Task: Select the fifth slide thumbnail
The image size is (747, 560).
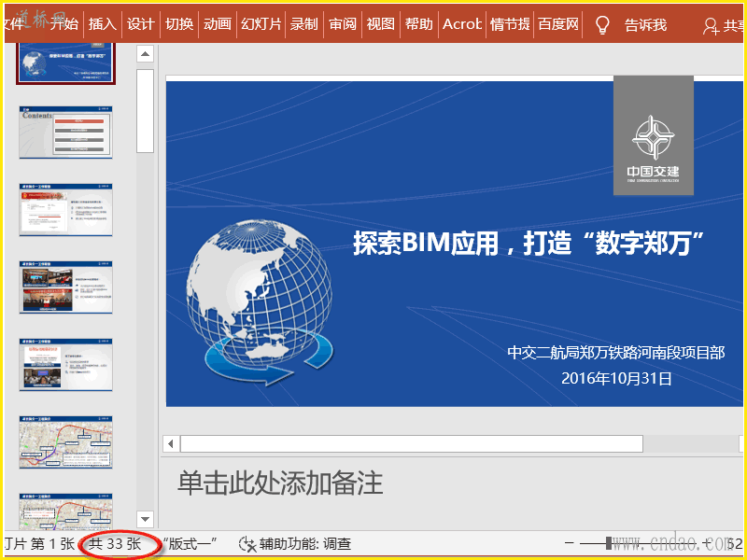Action: (65, 365)
